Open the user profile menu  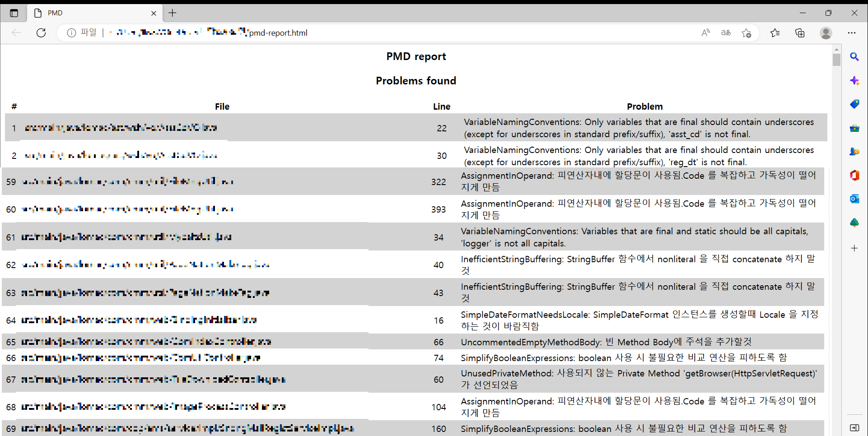826,32
